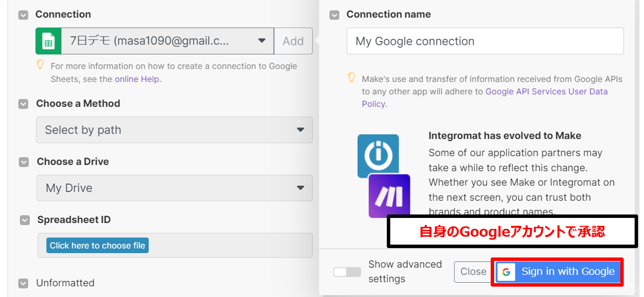
Task: Collapse the Connection section arrow
Action: point(23,15)
